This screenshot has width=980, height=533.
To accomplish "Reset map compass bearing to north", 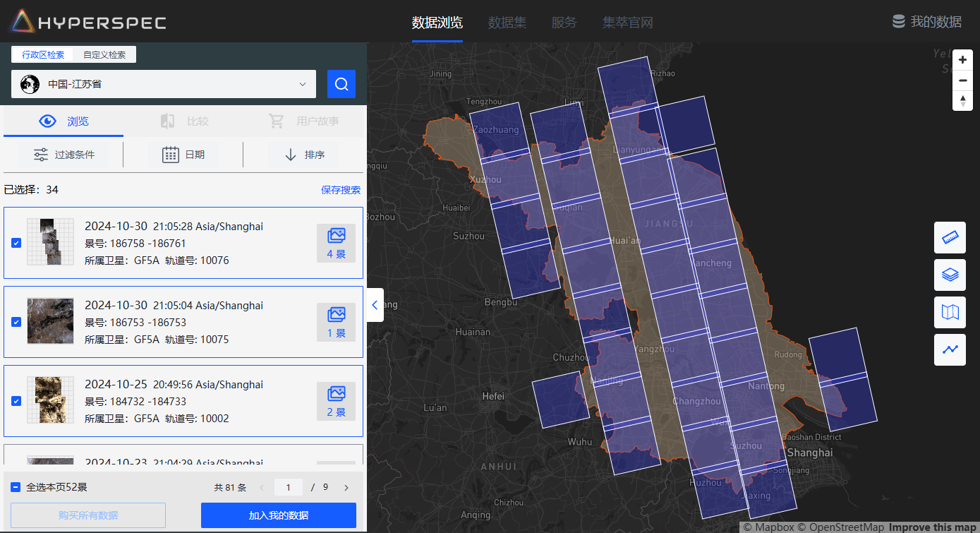I will (x=962, y=101).
